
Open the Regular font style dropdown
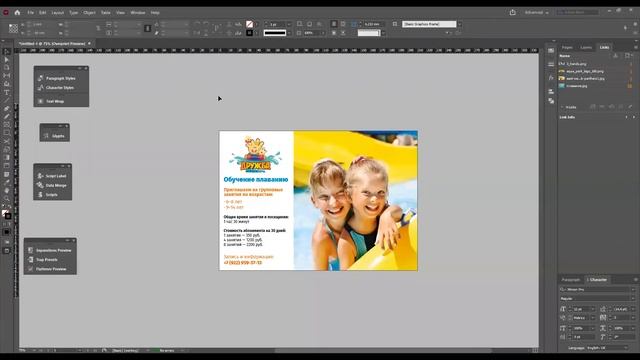[633, 298]
